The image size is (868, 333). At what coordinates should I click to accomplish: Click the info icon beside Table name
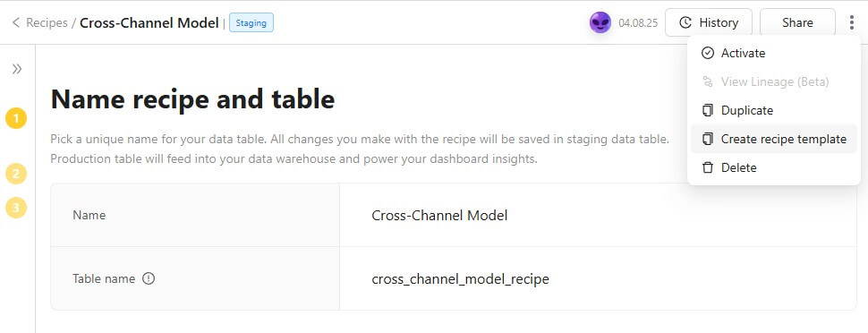click(149, 278)
